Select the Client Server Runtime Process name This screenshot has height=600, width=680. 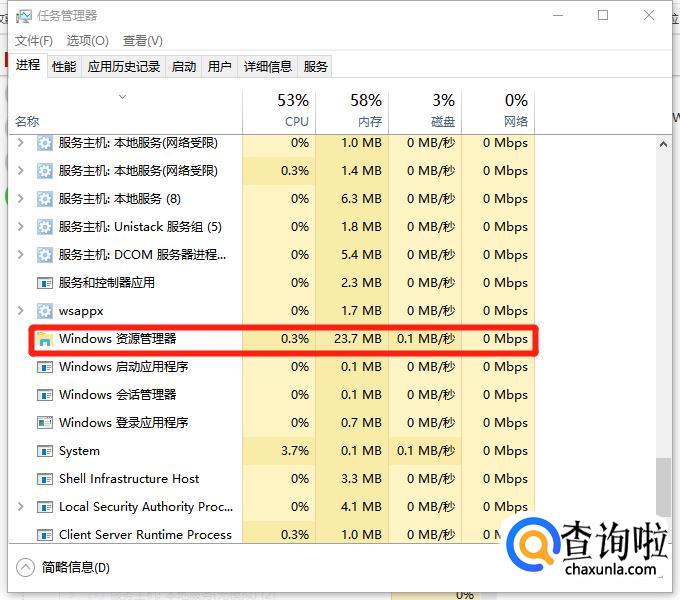[145, 535]
